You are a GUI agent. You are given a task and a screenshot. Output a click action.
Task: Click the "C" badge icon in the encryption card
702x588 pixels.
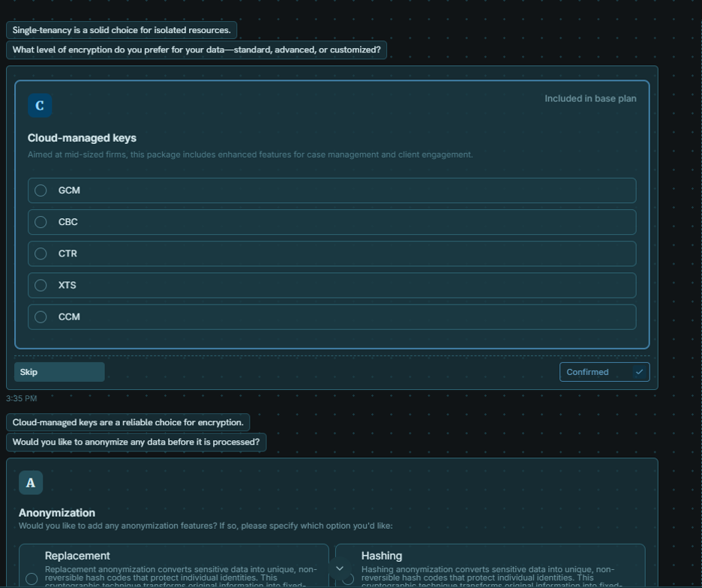coord(40,106)
